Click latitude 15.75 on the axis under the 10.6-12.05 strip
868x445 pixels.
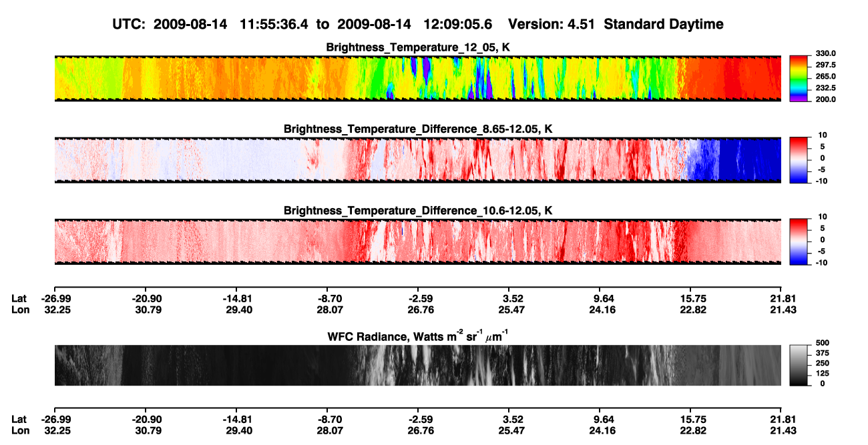coord(693,299)
